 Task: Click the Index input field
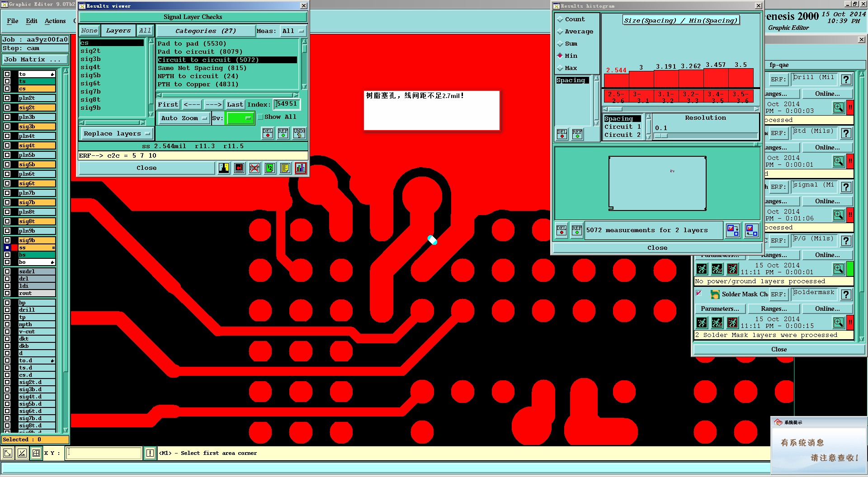coord(287,104)
